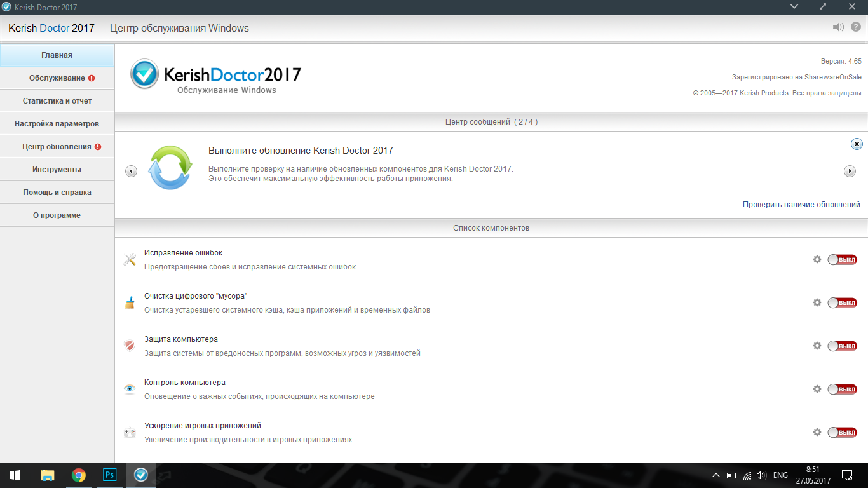Viewport: 868px width, 488px height.
Task: Click Kerish Doctor icon in taskbar
Action: tap(141, 475)
